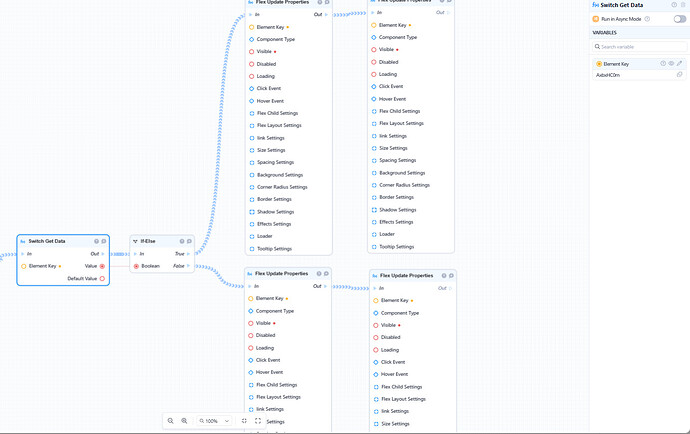Viewport: 690px width, 434px height.
Task: Click comment icon on lower-right Flex Update Properties node
Action: coord(451,276)
